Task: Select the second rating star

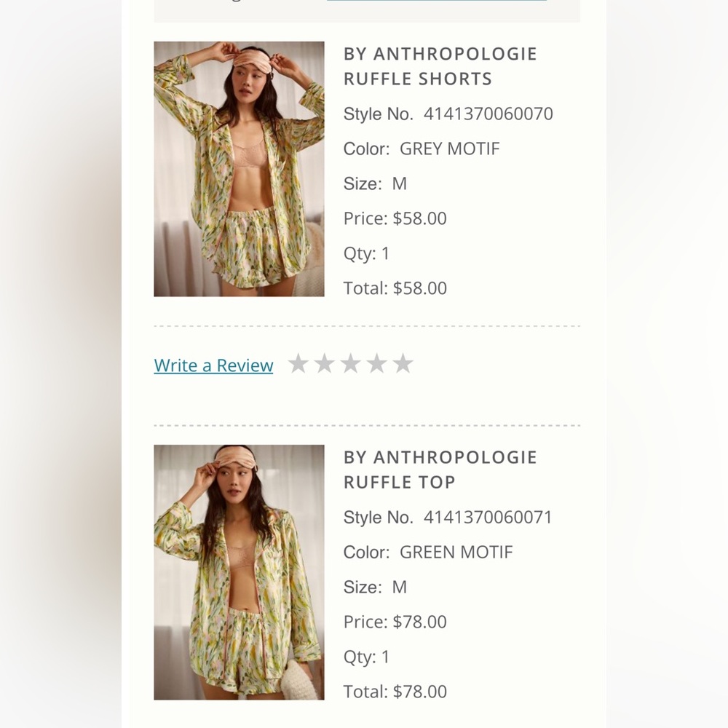Action: 325,363
